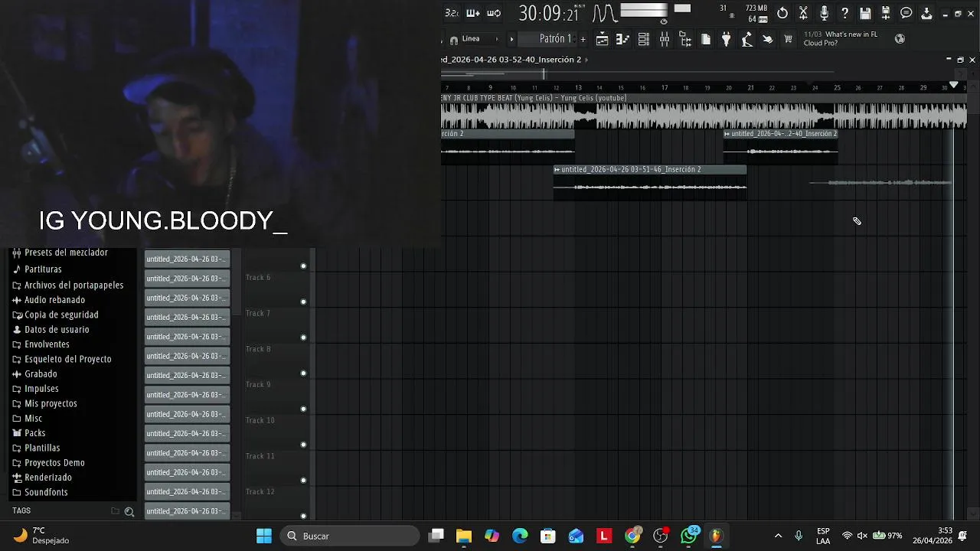Show hidden system tray icons chevron

[778, 536]
